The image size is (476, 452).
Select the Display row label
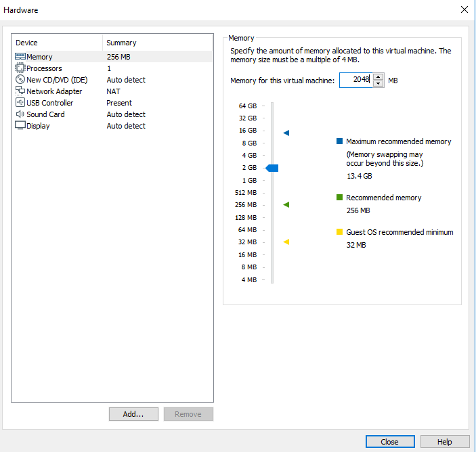tap(38, 126)
